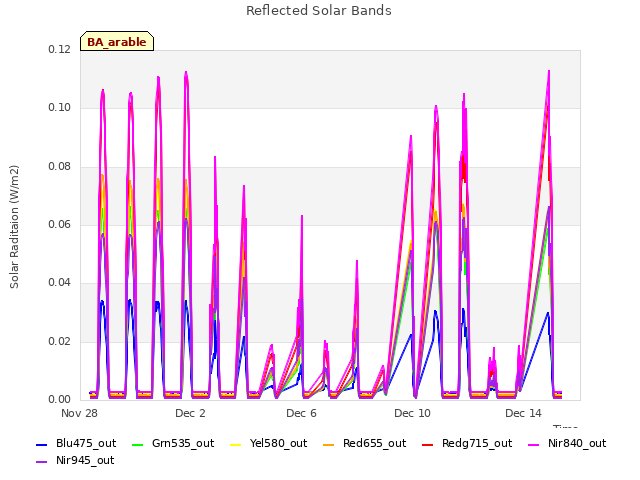This screenshot has width=640, height=480.
Task: Click the Reflected Solar Bands chart title
Action: click(x=319, y=11)
